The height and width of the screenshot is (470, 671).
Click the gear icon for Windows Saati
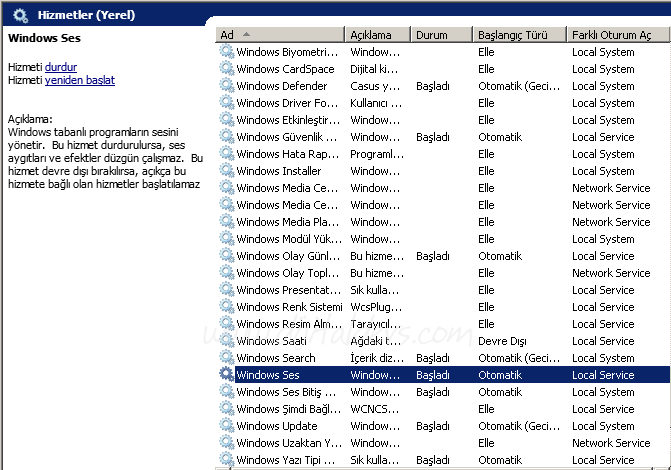point(227,341)
